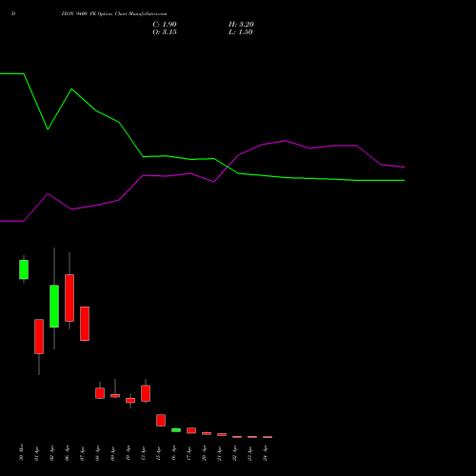Click the green candlestick above the 30 Mar label
The height and width of the screenshot is (476, 476).
click(24, 269)
